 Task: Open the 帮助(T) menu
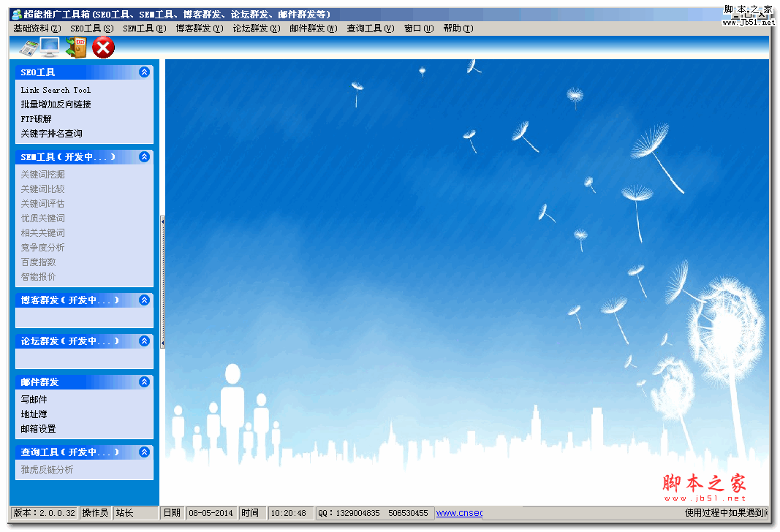coord(458,28)
